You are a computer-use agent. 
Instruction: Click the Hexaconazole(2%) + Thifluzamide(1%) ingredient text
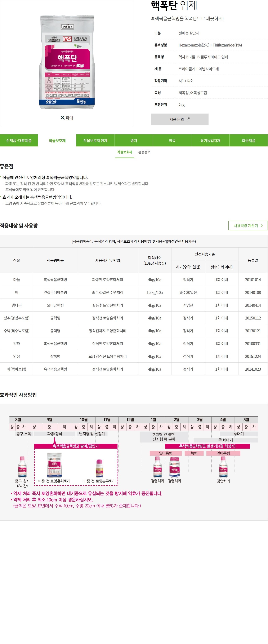[210, 45]
